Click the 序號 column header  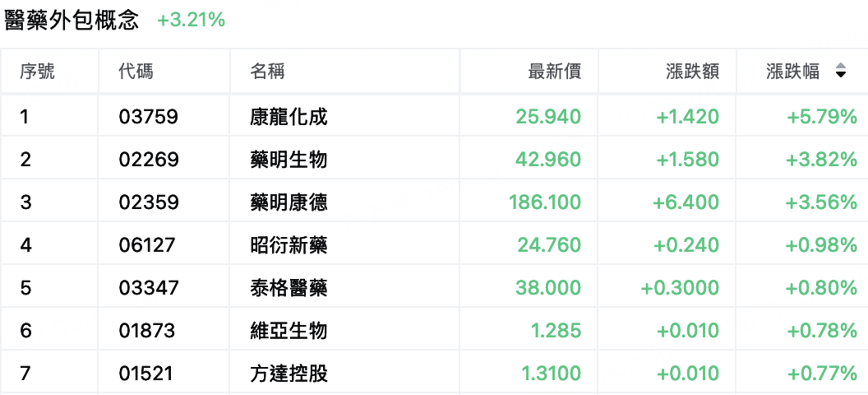[38, 71]
